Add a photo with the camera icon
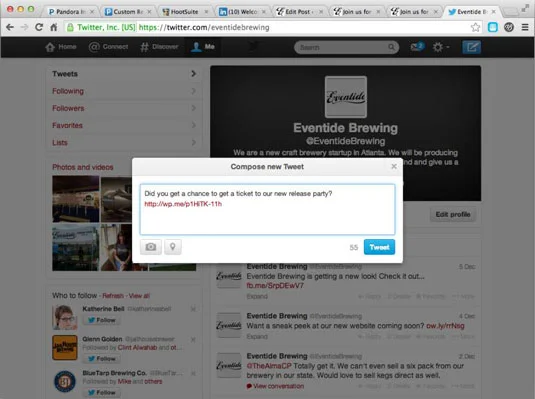The width and height of the screenshot is (535, 399). [151, 246]
